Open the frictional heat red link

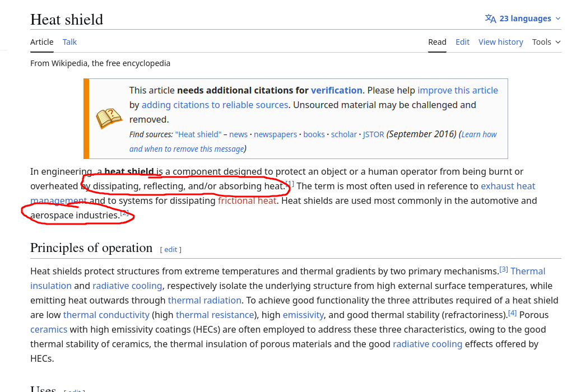coord(247,200)
